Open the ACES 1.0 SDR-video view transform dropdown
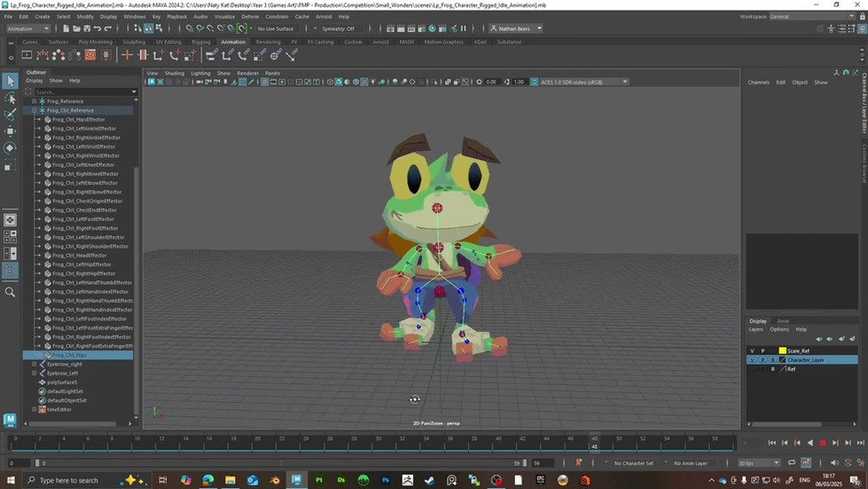 pos(580,82)
